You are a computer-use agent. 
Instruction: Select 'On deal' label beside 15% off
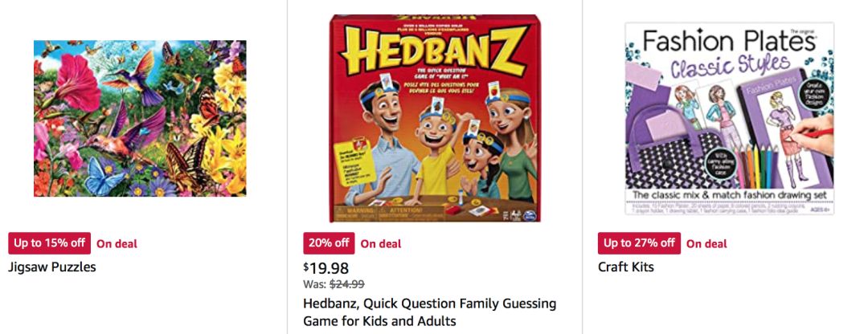(117, 244)
